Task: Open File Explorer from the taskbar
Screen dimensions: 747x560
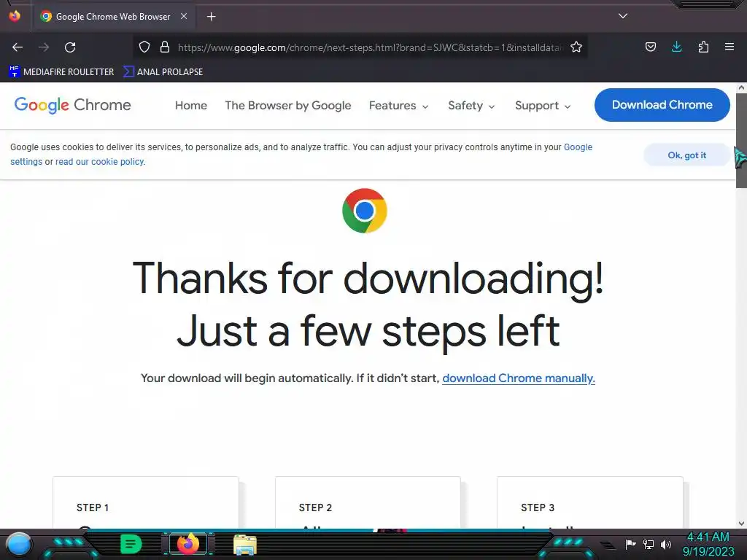Action: (x=245, y=544)
